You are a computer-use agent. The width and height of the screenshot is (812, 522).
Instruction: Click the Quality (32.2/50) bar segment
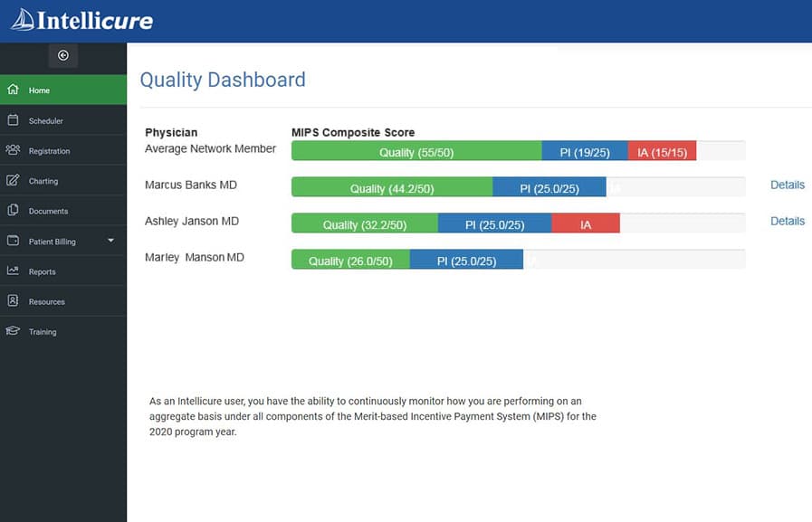pyautogui.click(x=365, y=223)
